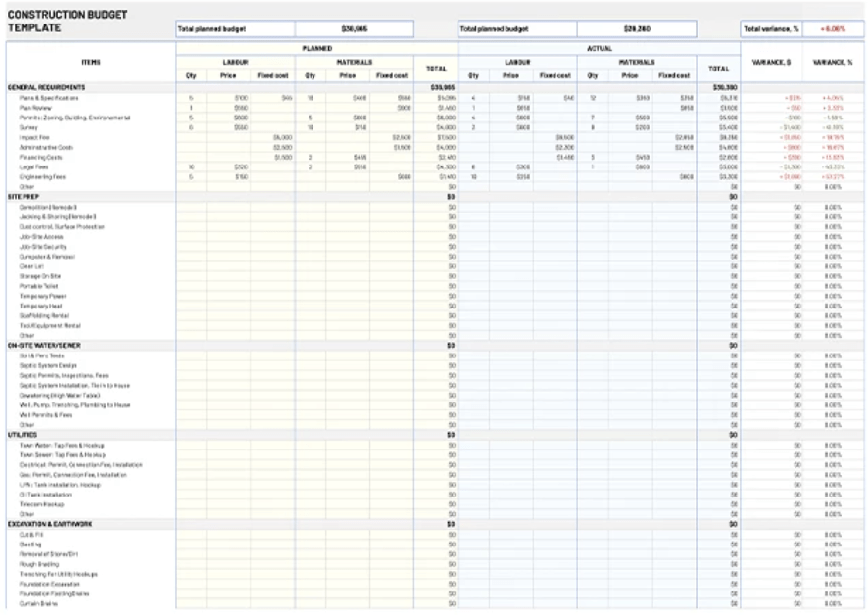Click the 'Tool/Equipment Rental' item
This screenshot has width=868, height=615.
point(50,326)
